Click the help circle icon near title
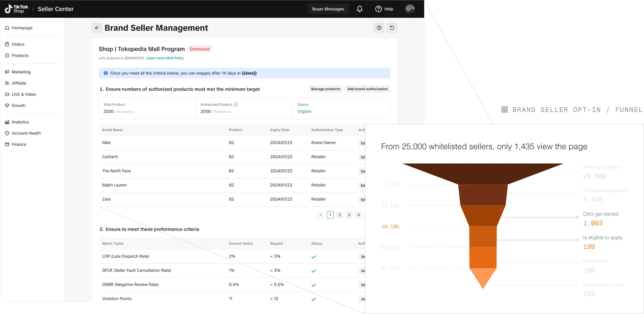Image resolution: width=644 pixels, height=314 pixels. coord(379,28)
